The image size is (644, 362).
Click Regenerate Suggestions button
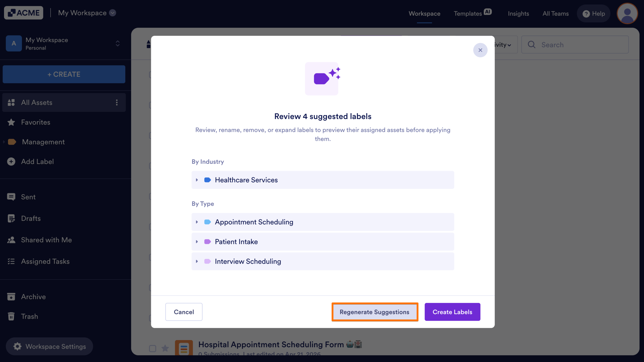pos(375,312)
